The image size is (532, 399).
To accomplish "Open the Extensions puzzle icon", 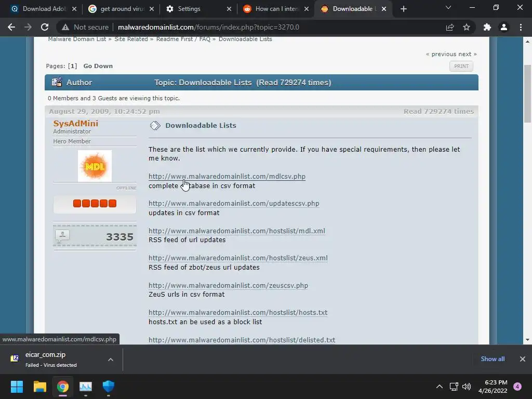I will tap(487, 27).
